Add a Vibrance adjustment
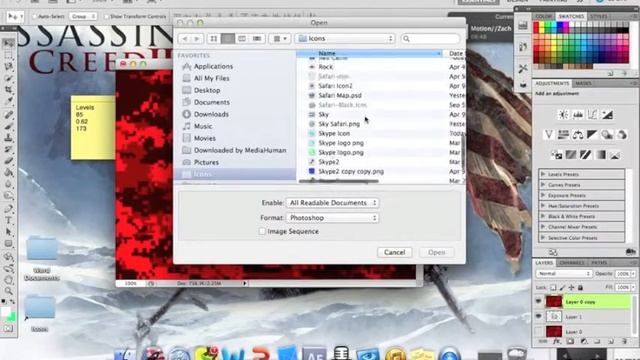Screen dimensions: 640x360 click(549, 134)
